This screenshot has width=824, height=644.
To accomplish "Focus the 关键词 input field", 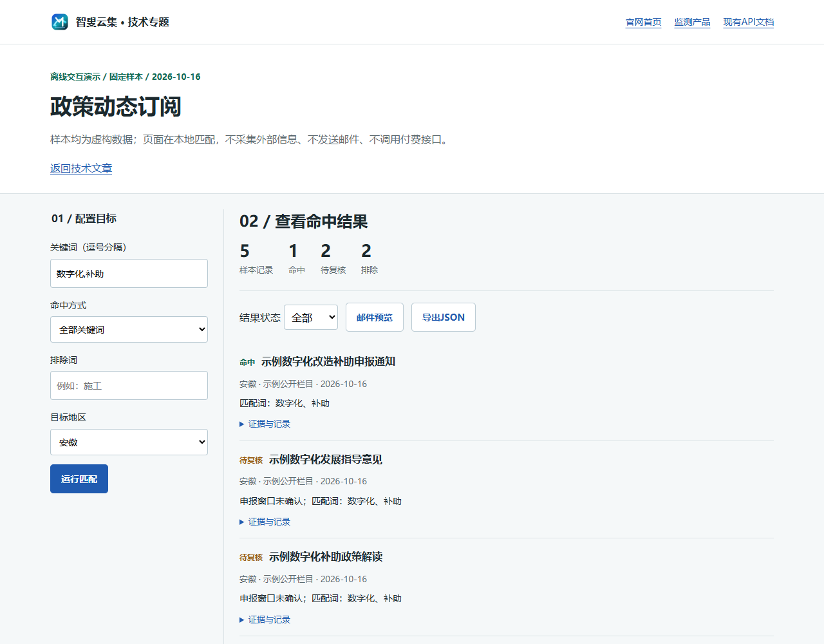I will [x=129, y=273].
